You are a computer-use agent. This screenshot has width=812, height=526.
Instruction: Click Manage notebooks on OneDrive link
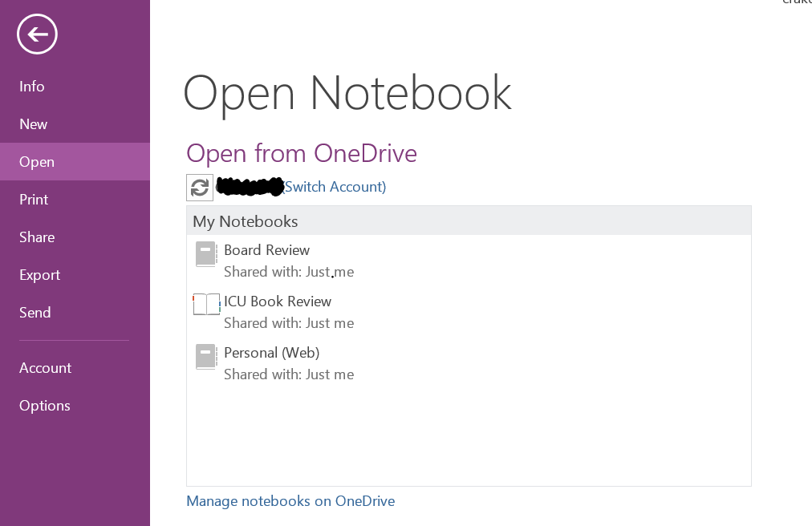point(290,501)
